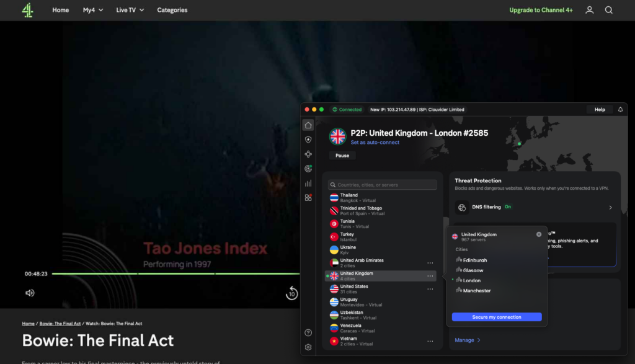Screen dimensions: 635x364
Task: Select the Ukraine flag server
Action: (334, 250)
